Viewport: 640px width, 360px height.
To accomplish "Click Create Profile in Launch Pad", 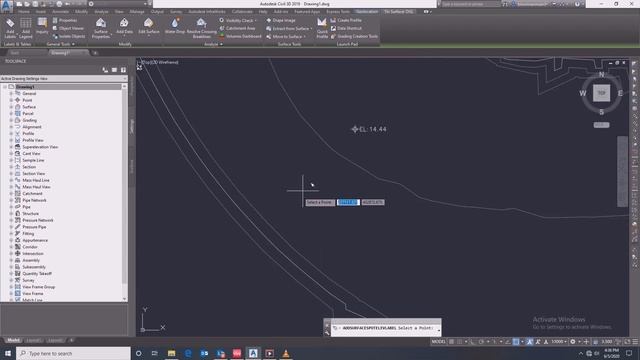I will click(346, 20).
